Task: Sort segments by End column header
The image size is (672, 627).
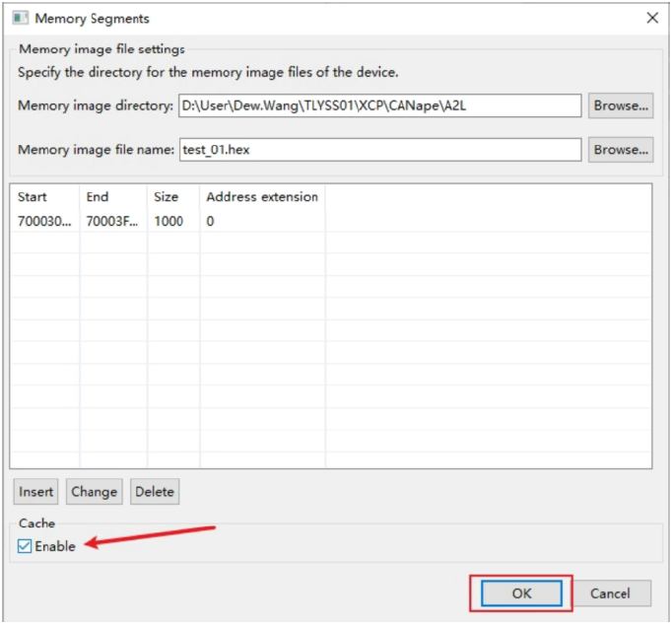Action: (113, 197)
